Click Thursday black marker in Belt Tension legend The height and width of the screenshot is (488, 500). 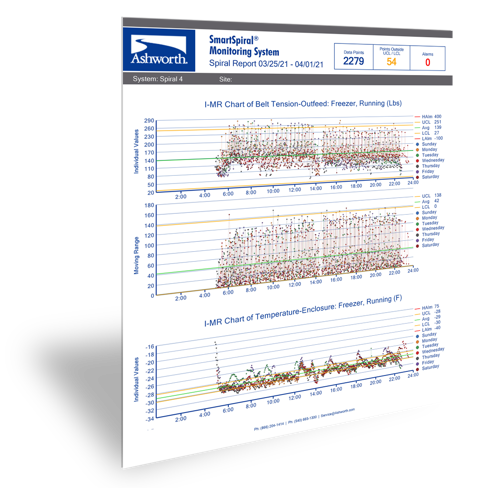417,166
